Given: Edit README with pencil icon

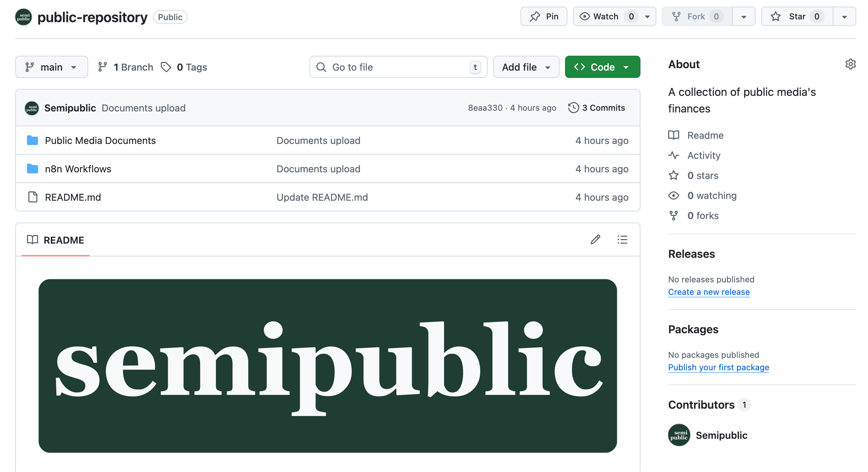Looking at the screenshot, I should [x=595, y=239].
